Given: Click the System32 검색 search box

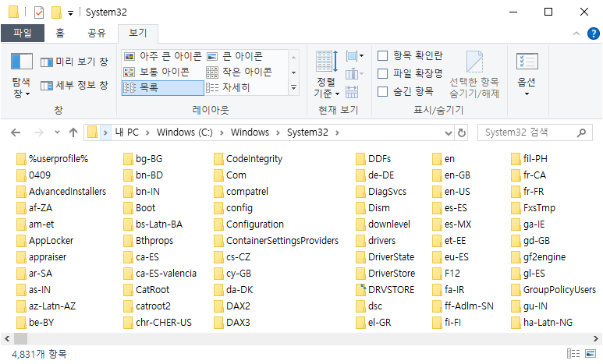Looking at the screenshot, I should click(535, 133).
